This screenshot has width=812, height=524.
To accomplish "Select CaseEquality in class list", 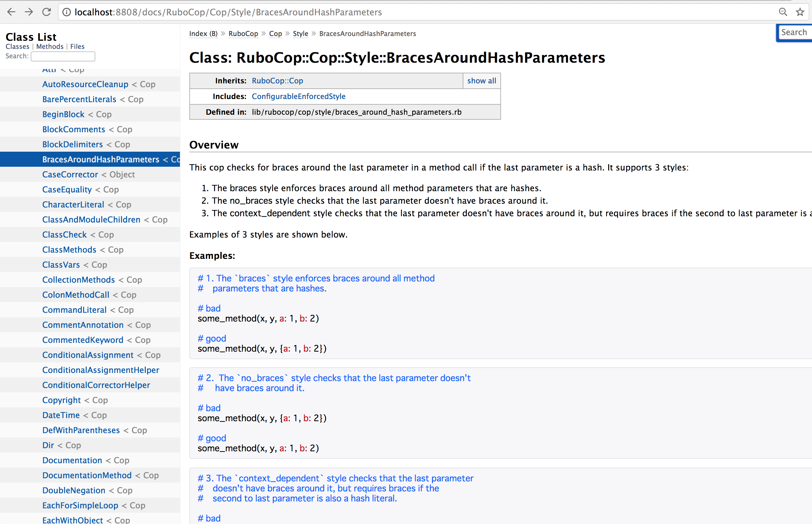I will coord(67,190).
